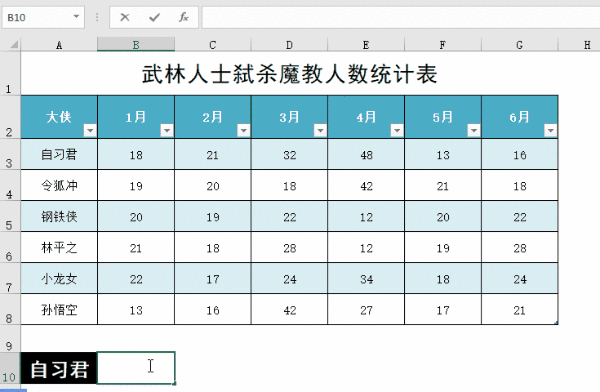Open the 2月 column filter dropdown
This screenshot has height=392, width=600.
(243, 131)
